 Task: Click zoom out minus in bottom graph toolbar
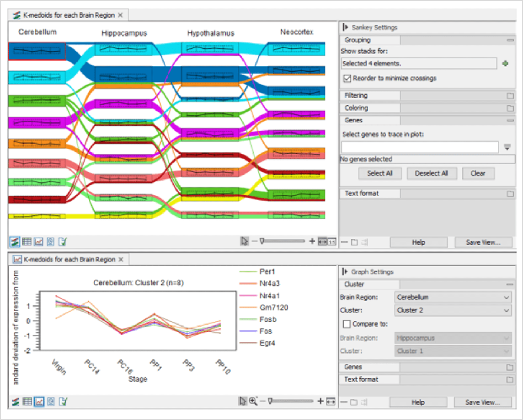(262, 401)
